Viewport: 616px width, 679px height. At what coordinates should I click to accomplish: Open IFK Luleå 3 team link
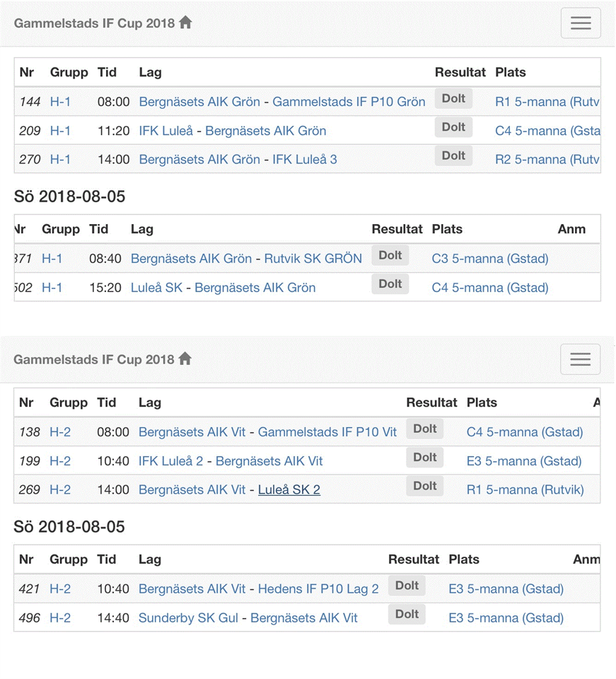tap(305, 159)
